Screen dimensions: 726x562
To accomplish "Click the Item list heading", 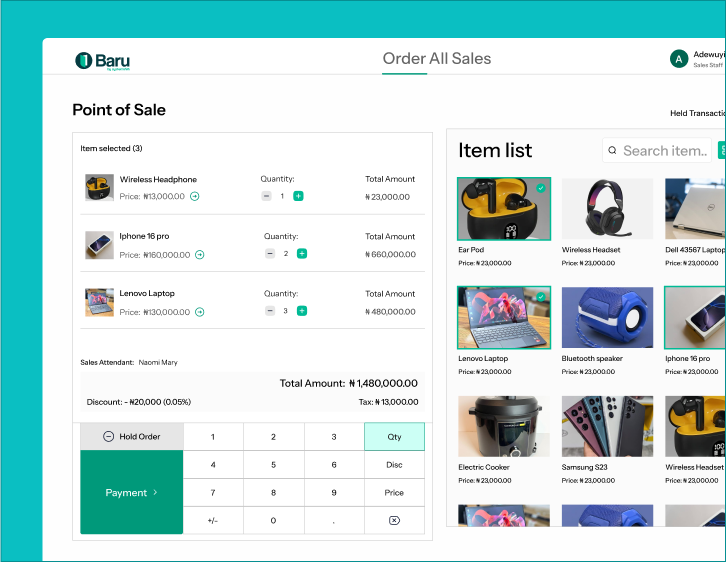I will point(495,150).
